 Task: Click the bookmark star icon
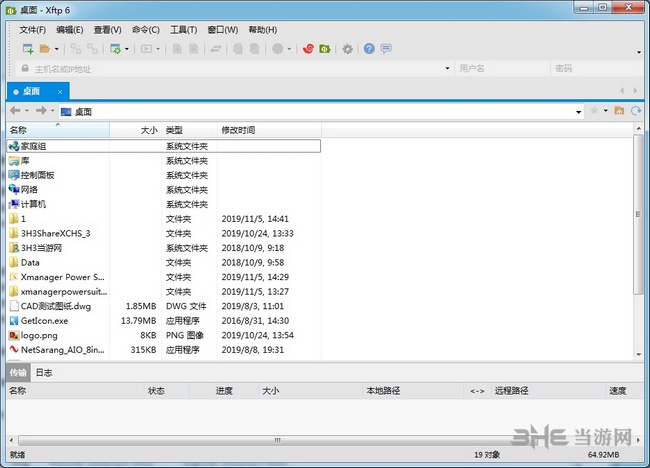click(x=594, y=110)
